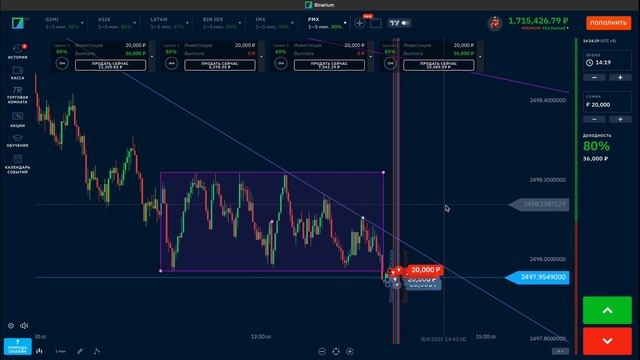Open the settings gear icon
Image resolution: width=640 pixels, height=360 pixels.
(x=11, y=326)
